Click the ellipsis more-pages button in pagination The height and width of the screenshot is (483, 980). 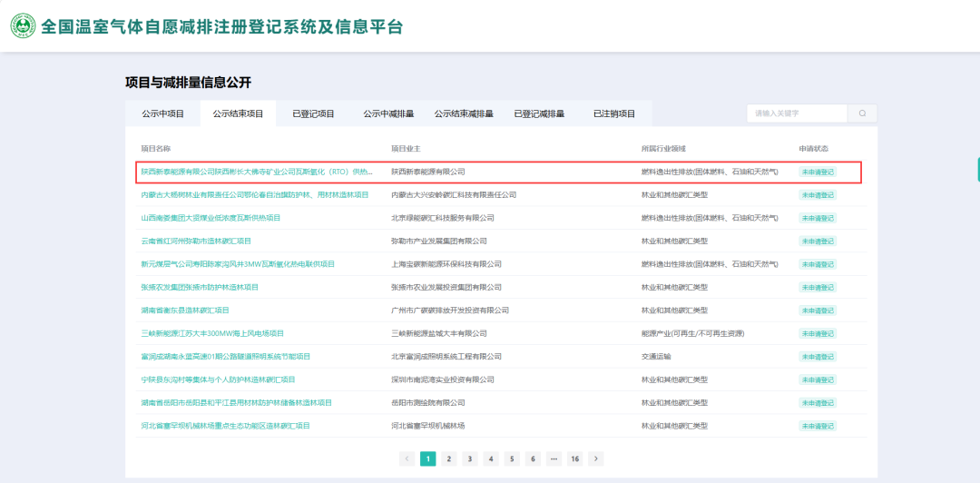click(554, 458)
